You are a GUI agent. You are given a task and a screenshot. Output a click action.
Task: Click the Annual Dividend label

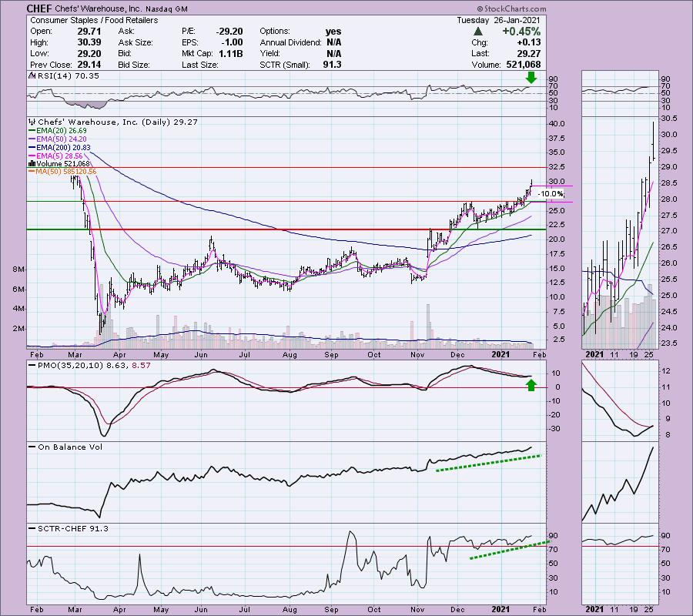pos(290,42)
